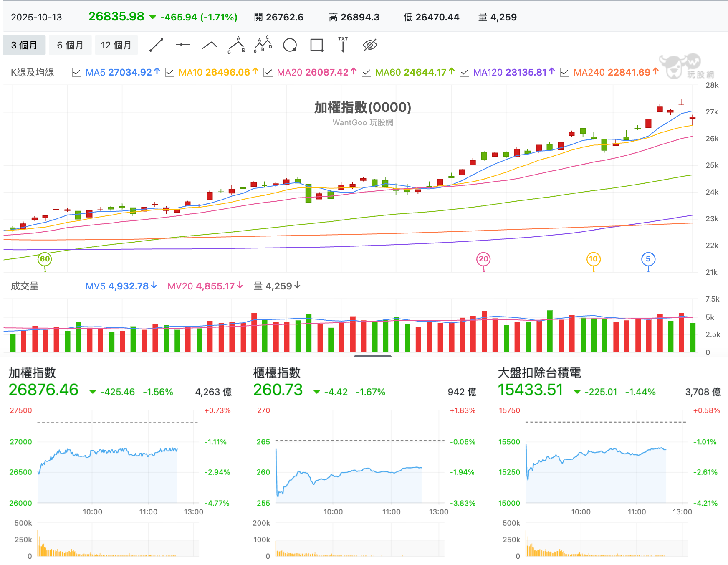Click the pink 20 MA marker
The width and height of the screenshot is (728, 565).
pos(483,259)
